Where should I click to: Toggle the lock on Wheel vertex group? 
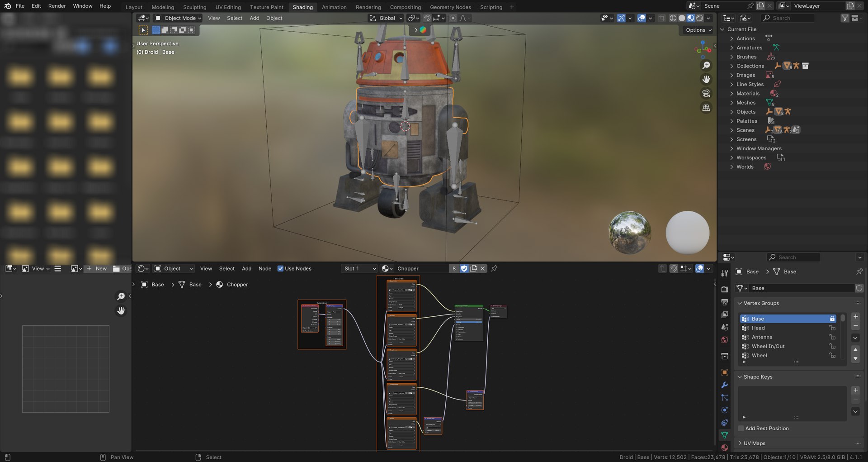(x=832, y=356)
